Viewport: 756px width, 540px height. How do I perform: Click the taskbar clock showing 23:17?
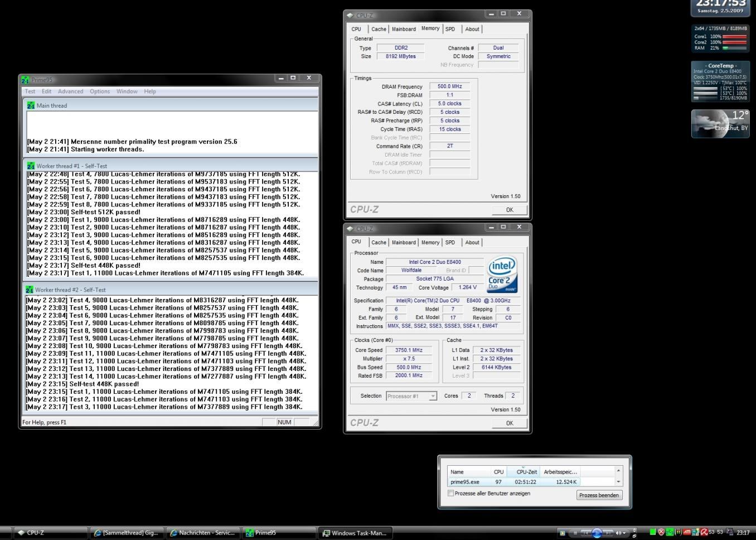(743, 533)
